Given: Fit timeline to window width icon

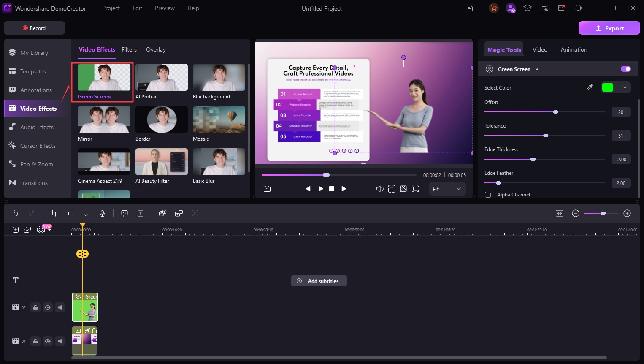Looking at the screenshot, I should [x=560, y=213].
